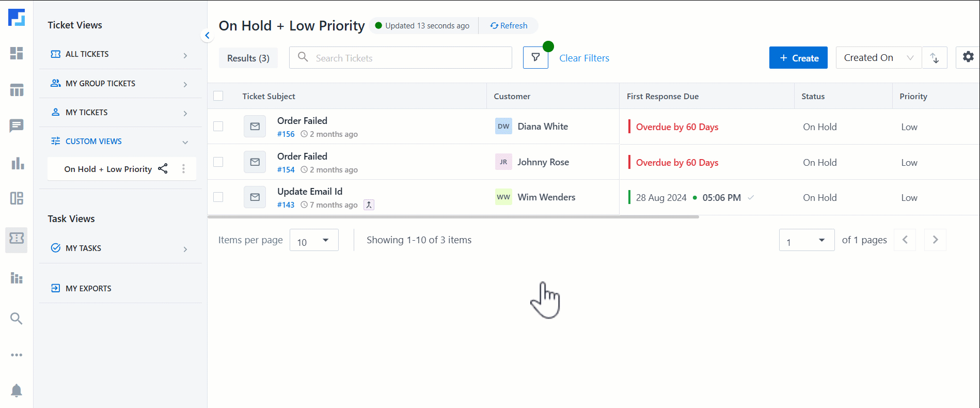
Task: Click the Ticket Subject column header
Action: coord(269,97)
